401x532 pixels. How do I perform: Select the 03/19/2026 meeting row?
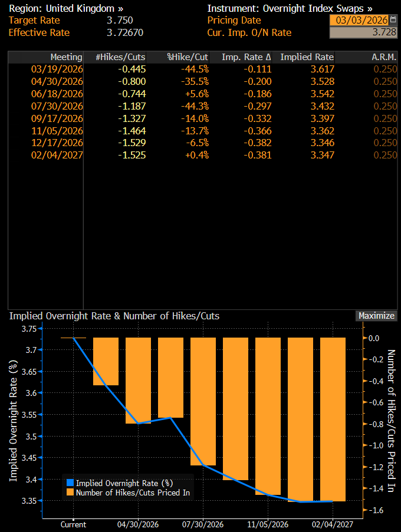point(57,69)
